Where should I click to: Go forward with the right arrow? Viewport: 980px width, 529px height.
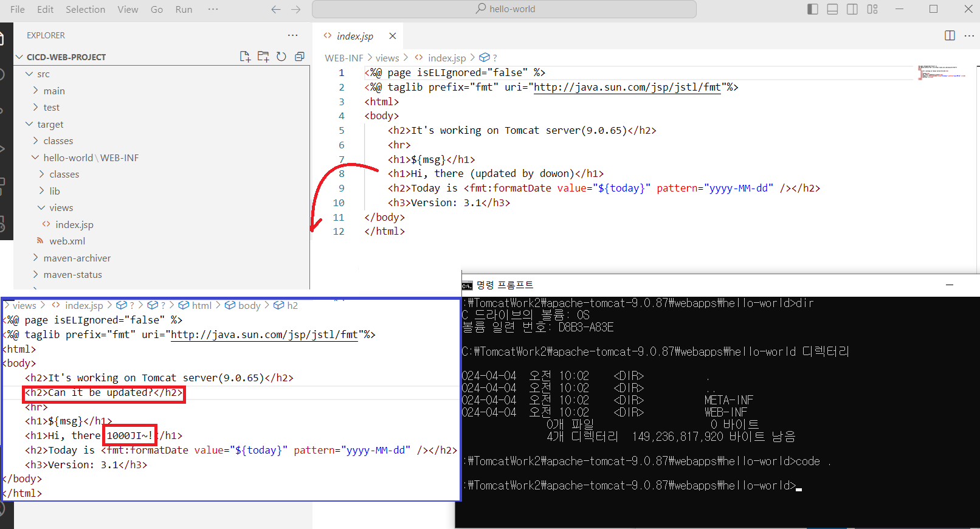tap(296, 9)
